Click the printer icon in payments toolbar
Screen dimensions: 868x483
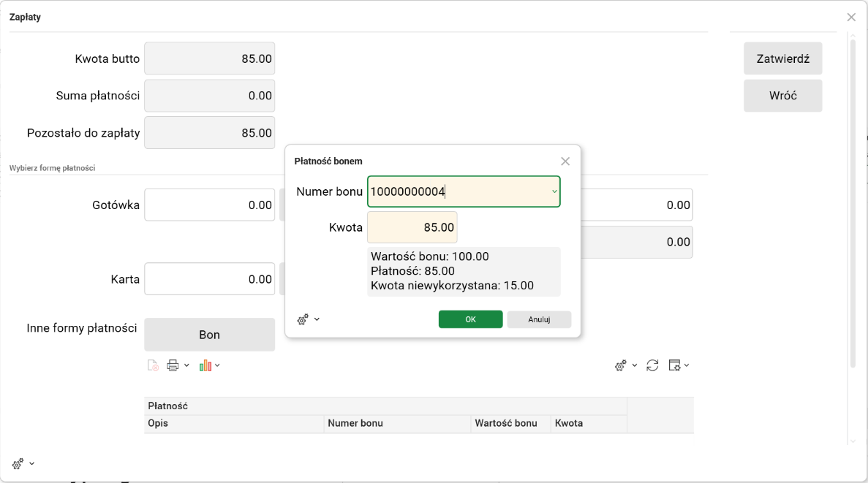pos(173,365)
